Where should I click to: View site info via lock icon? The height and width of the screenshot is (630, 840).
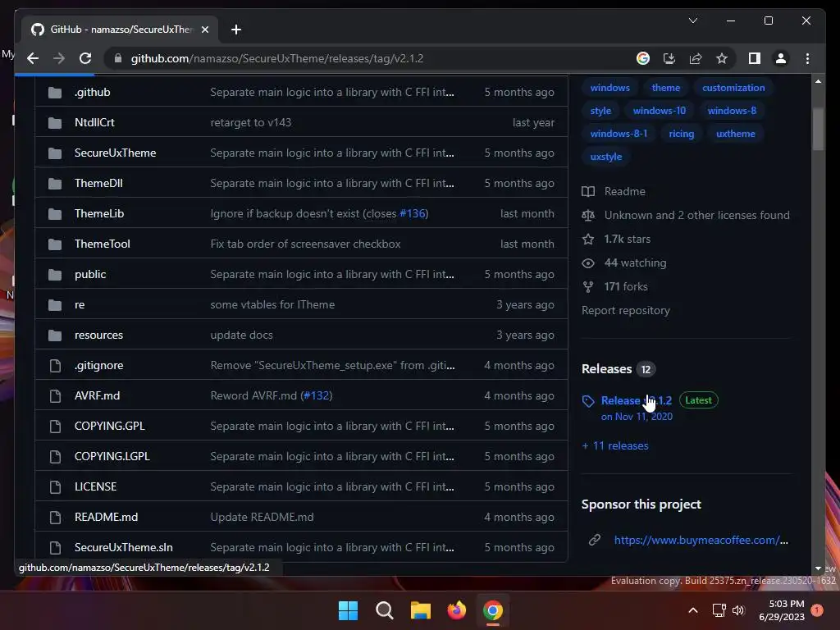pos(118,58)
